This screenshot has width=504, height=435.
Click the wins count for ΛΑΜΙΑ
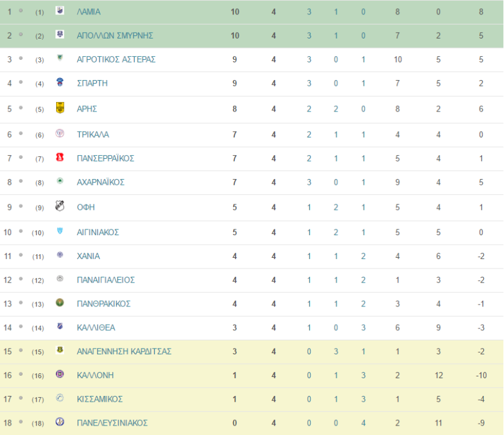(309, 12)
